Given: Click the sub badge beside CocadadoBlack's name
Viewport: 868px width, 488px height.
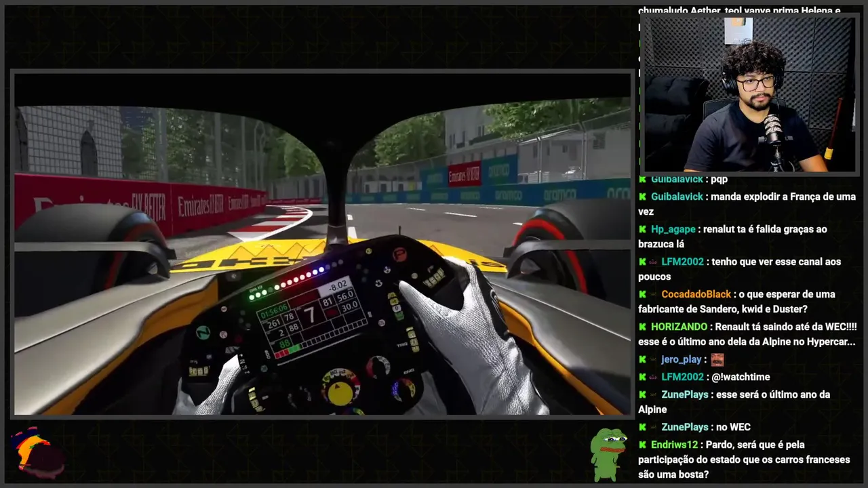Looking at the screenshot, I should tap(654, 294).
